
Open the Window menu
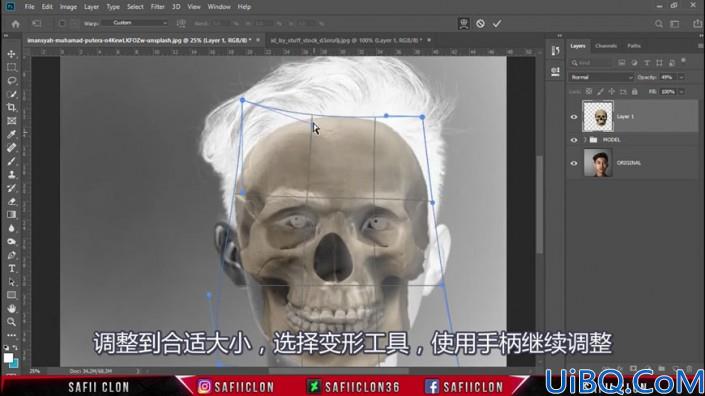click(219, 7)
